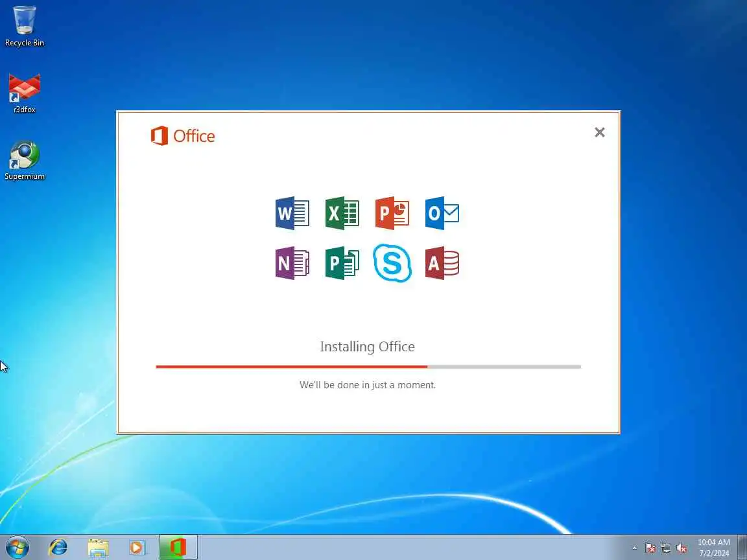The width and height of the screenshot is (747, 560).
Task: Click the Skype icon in the installer
Action: 392,263
